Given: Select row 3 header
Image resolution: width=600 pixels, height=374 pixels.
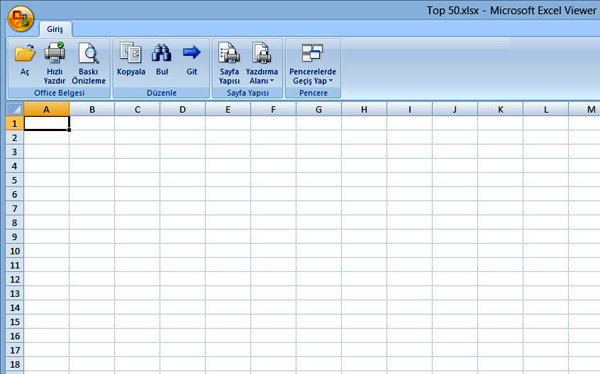Looking at the screenshot, I should pos(15,152).
